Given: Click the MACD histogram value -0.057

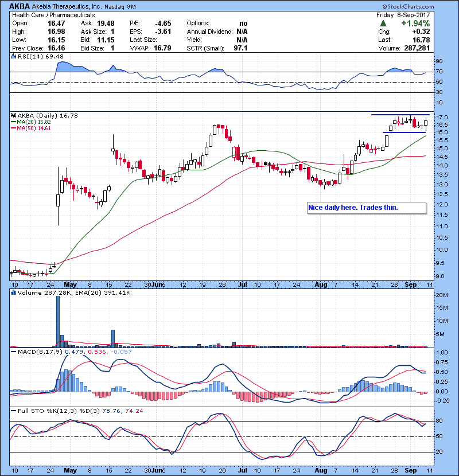Looking at the screenshot, I should point(121,352).
